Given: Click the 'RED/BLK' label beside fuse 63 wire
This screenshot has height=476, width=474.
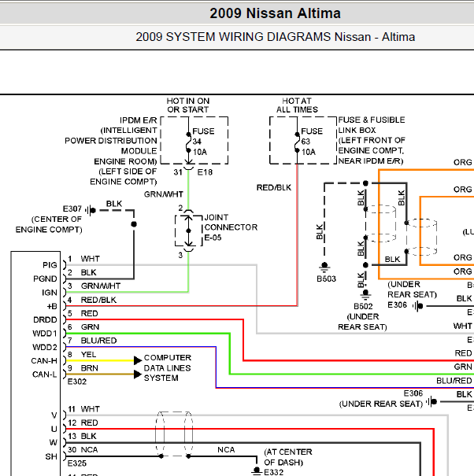Looking at the screenshot, I should click(x=274, y=187).
